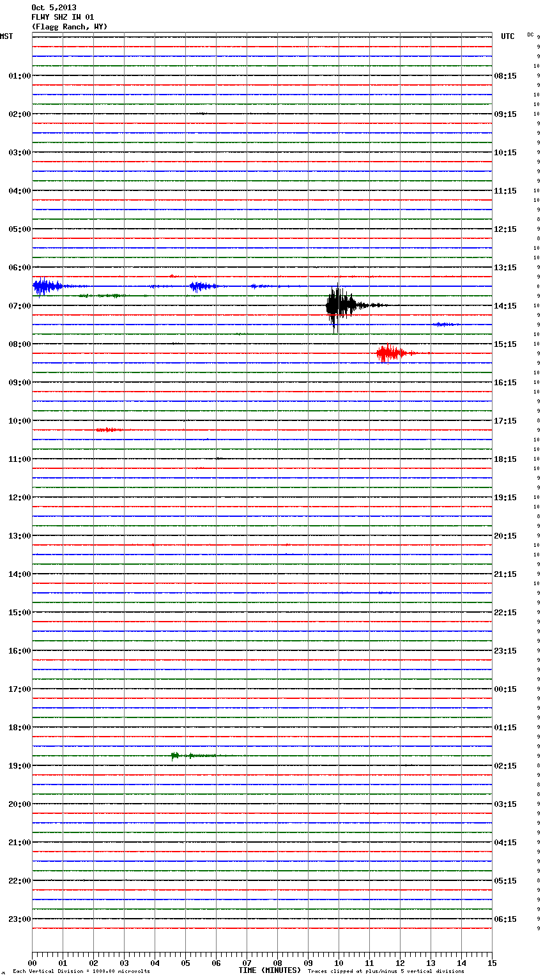Select the 18:00 MST row label
This screenshot has height=980, width=543.
click(x=19, y=728)
